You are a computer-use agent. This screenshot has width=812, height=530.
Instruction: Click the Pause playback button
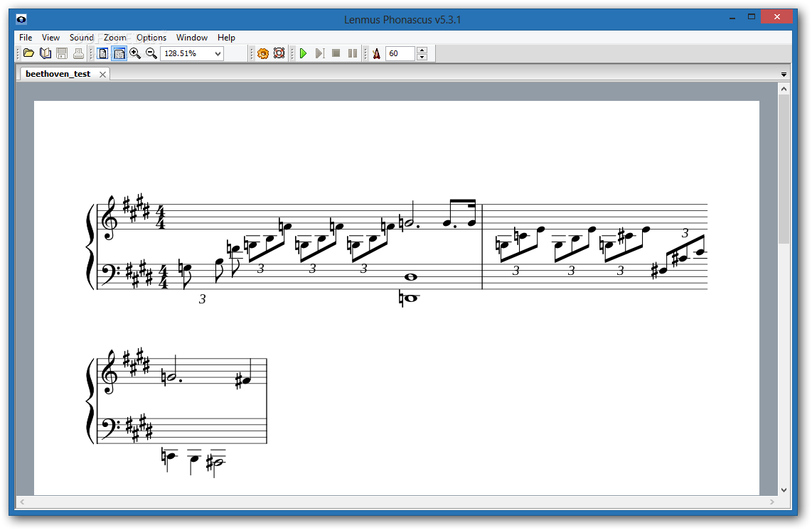(353, 53)
